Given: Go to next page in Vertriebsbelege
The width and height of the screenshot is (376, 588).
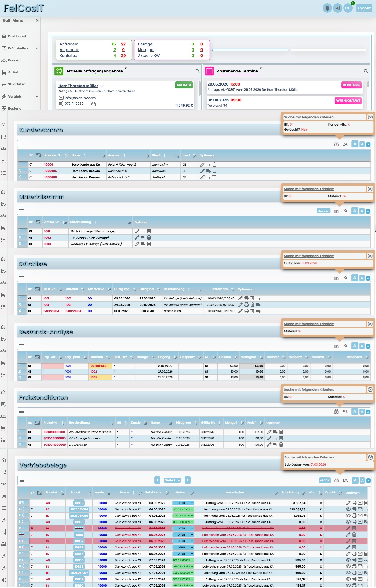Looking at the screenshot, I should [x=187, y=480].
